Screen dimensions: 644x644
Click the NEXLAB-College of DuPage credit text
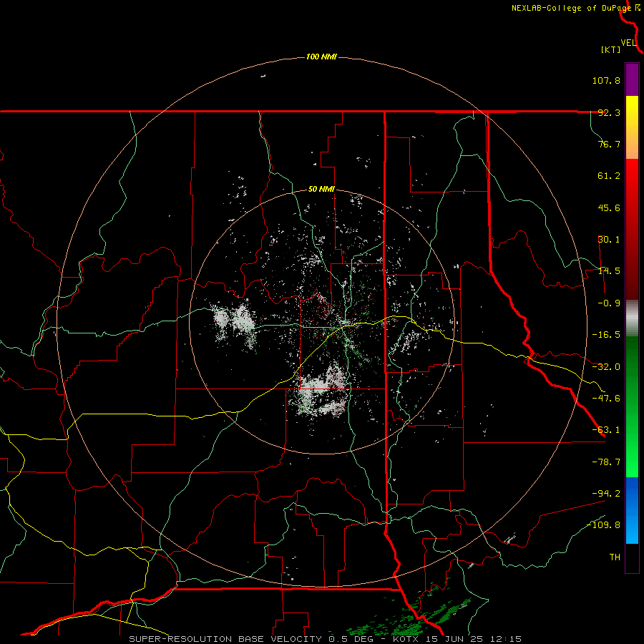coord(571,8)
